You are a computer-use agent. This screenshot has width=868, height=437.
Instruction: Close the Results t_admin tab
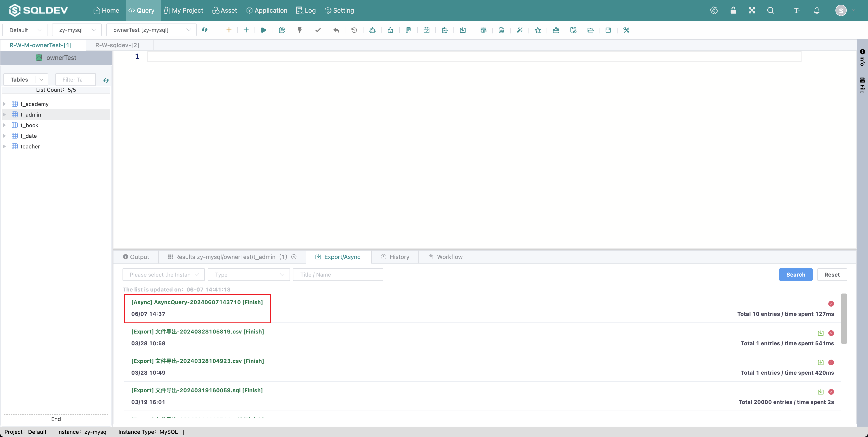tap(294, 257)
